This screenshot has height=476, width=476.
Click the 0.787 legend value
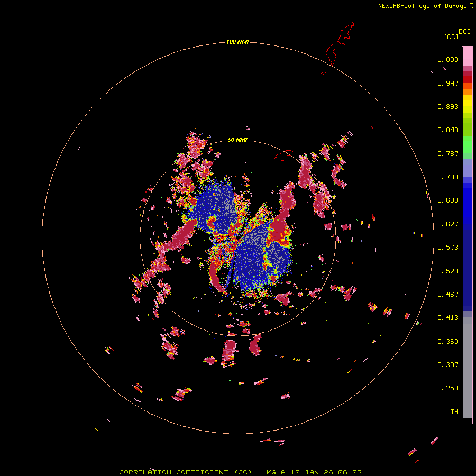(x=448, y=153)
